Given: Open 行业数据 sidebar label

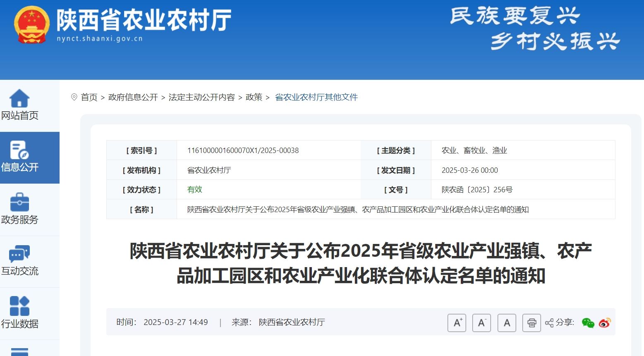Looking at the screenshot, I should tap(19, 324).
